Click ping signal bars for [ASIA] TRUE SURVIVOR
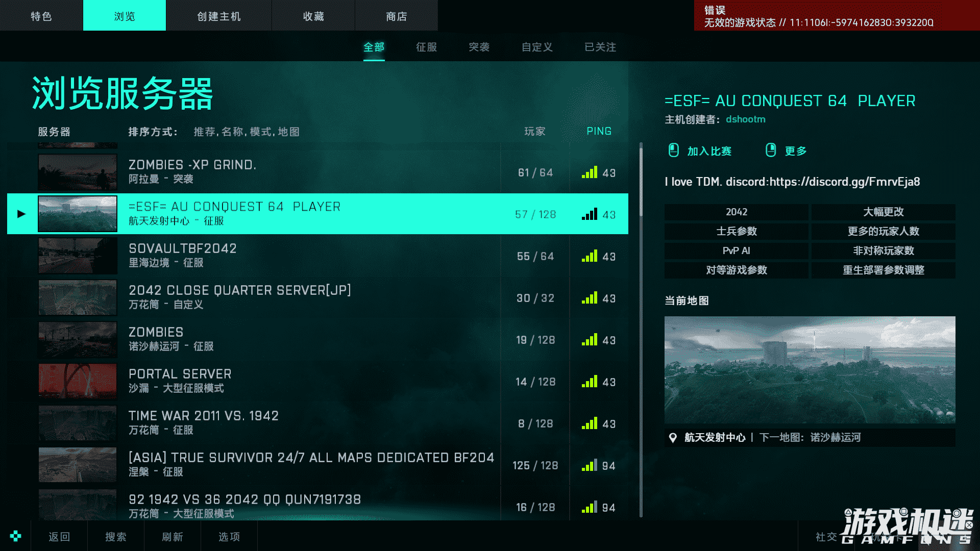Viewport: 980px width, 551px height. coord(589,465)
